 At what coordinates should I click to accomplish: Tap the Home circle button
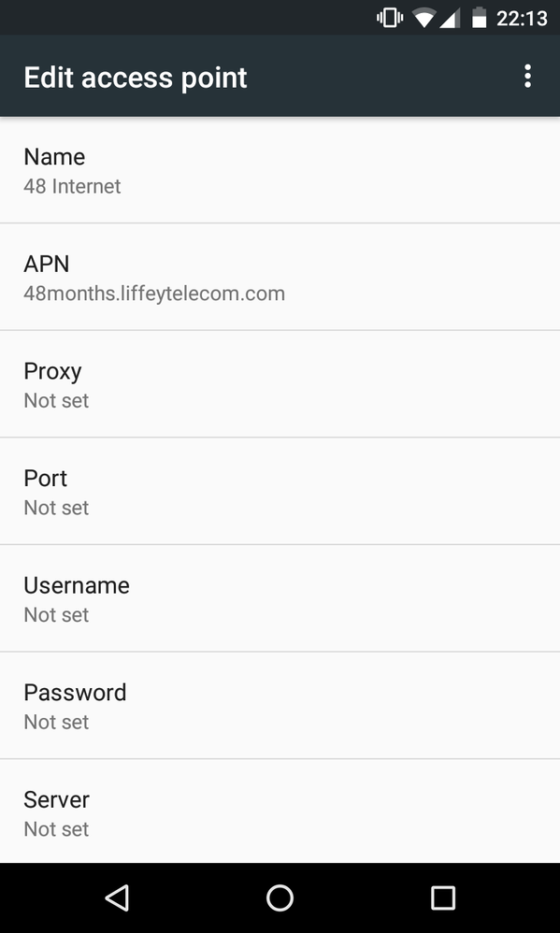(280, 897)
